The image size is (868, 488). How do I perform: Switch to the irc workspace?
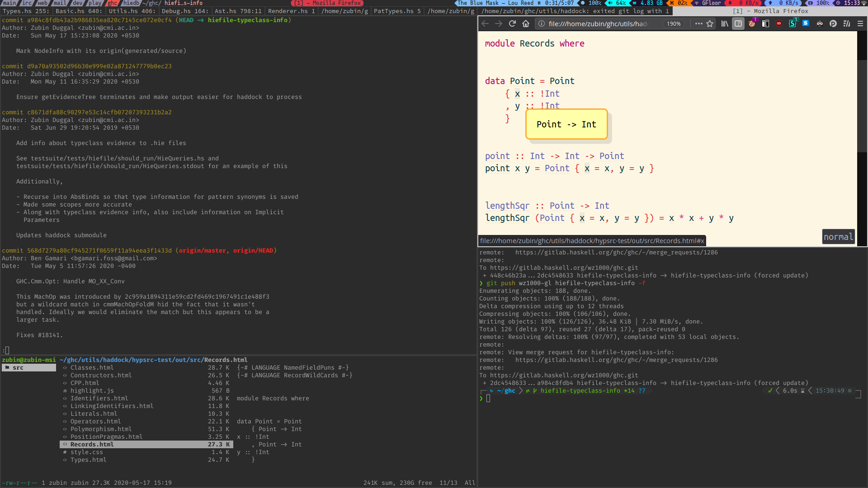click(x=27, y=3)
